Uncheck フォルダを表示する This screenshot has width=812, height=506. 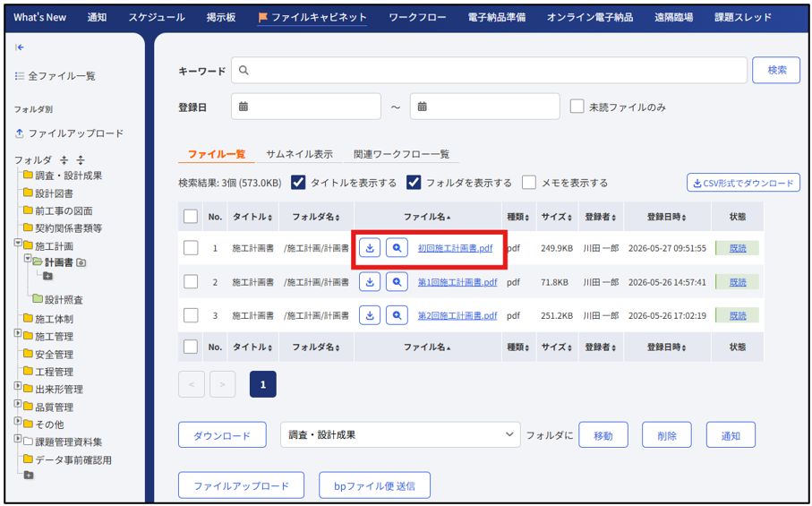pos(414,183)
